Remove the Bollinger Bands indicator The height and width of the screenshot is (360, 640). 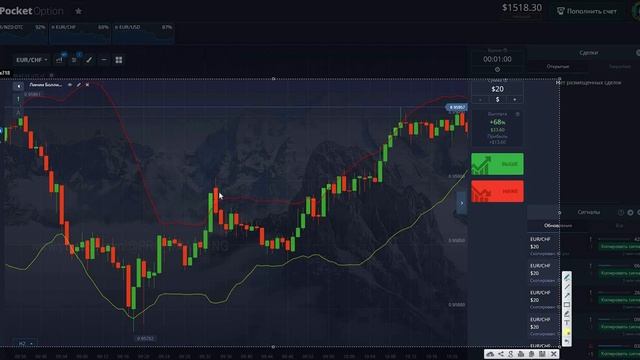click(87, 85)
